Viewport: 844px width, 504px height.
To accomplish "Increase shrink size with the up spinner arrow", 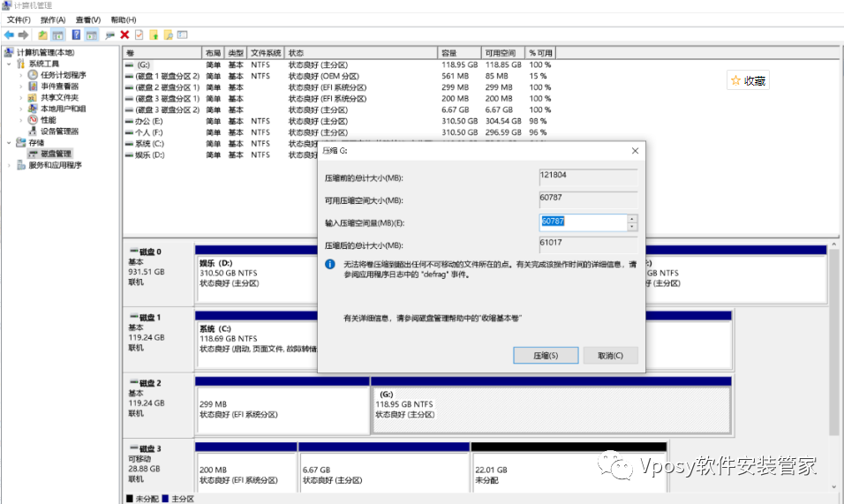I will (x=632, y=218).
